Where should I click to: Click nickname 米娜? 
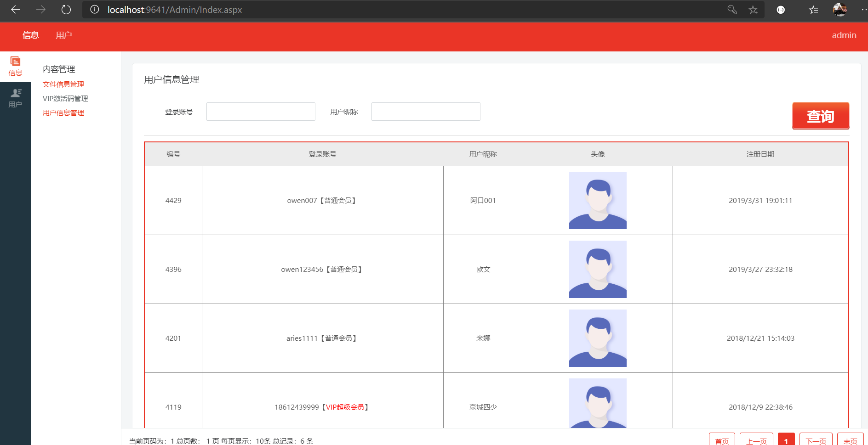483,338
